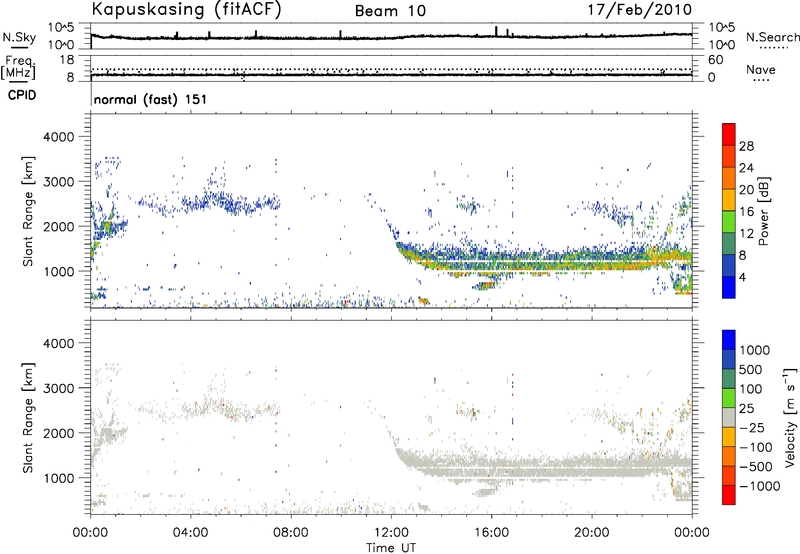
Task: Click the Velocity [m s-1] color bar label
Action: coord(790,417)
